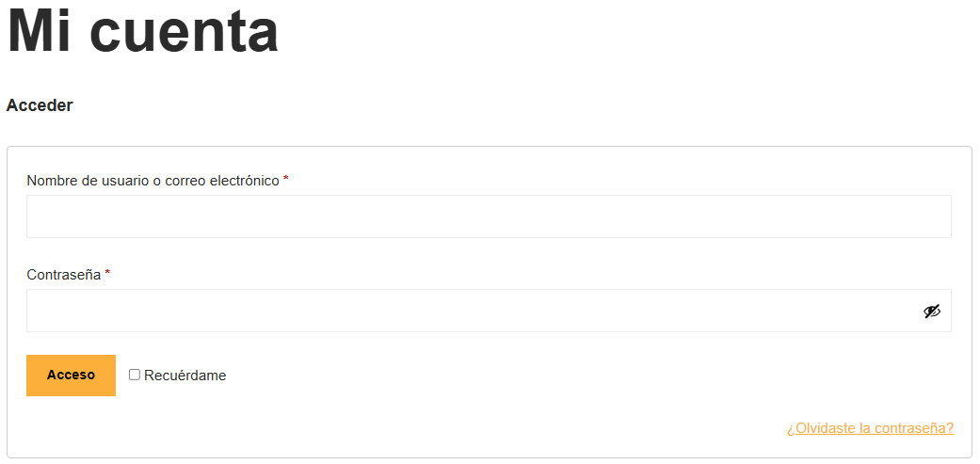The height and width of the screenshot is (464, 980).
Task: Click the Nombre de usuario o correo electrónico label
Action: [x=153, y=181]
